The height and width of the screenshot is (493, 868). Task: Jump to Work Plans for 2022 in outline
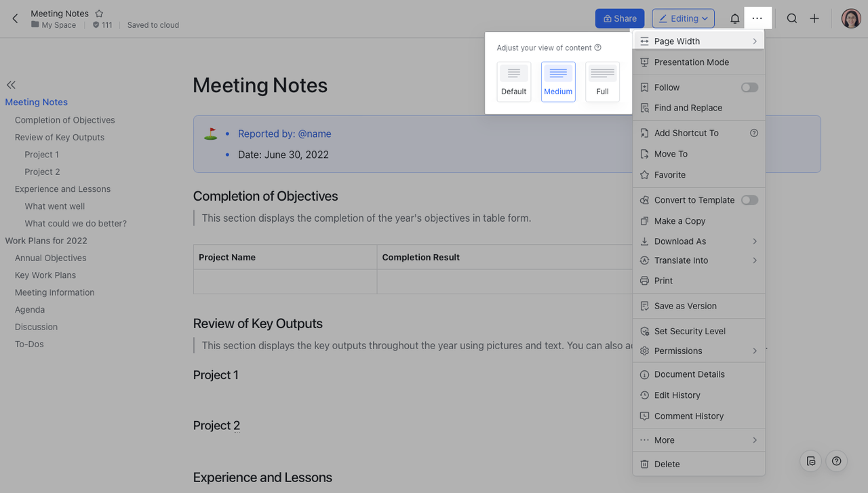click(46, 241)
